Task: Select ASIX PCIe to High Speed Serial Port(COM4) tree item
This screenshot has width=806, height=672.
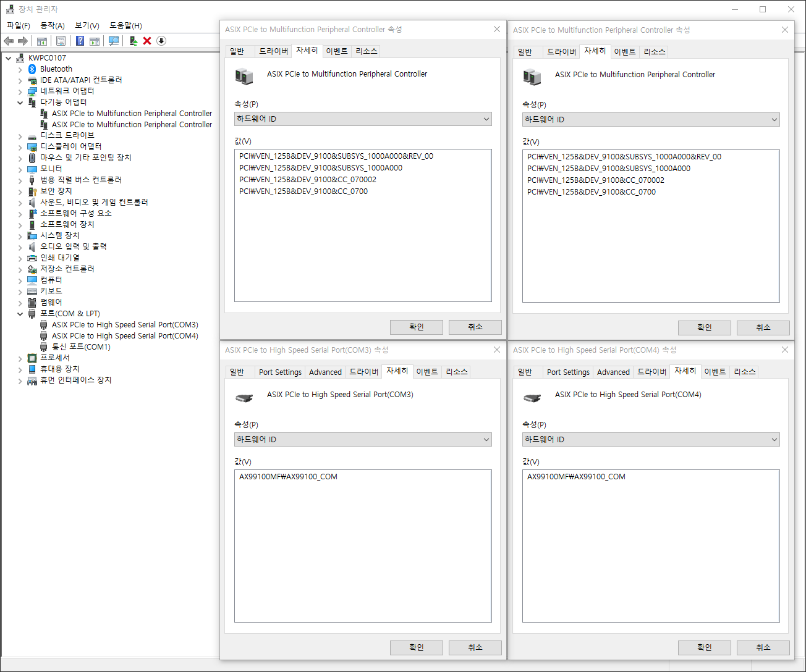Action: pos(125,336)
